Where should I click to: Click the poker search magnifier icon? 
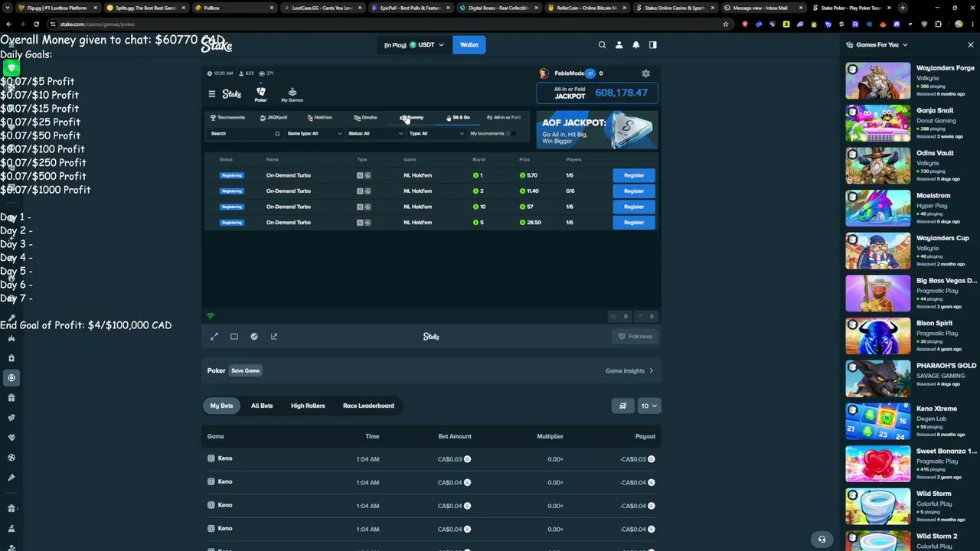(x=277, y=134)
